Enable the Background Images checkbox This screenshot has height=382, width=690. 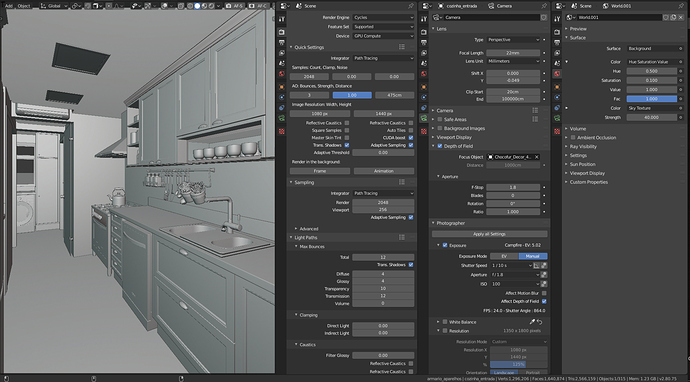click(x=440, y=128)
